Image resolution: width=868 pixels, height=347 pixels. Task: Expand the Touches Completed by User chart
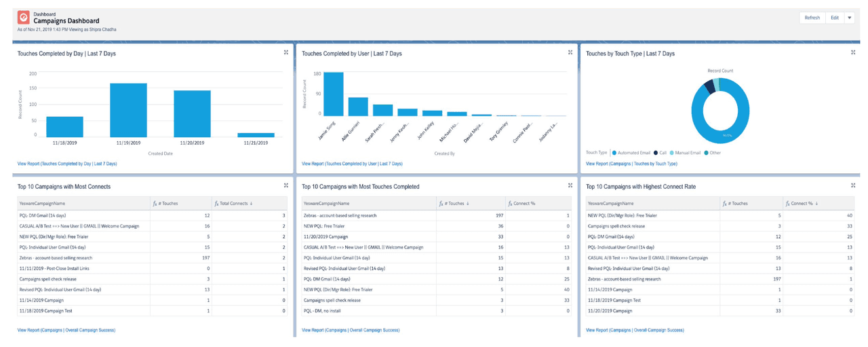point(570,52)
